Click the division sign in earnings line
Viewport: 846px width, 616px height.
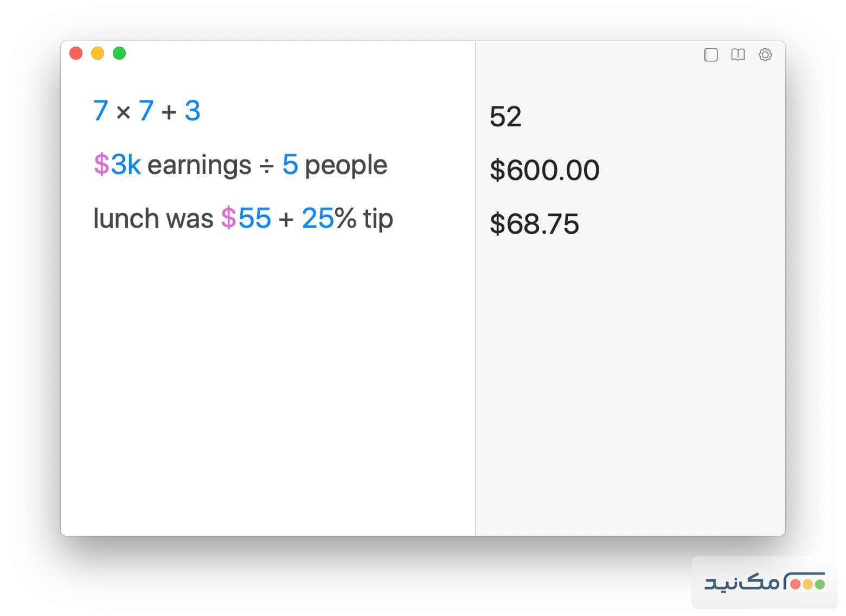tap(266, 166)
